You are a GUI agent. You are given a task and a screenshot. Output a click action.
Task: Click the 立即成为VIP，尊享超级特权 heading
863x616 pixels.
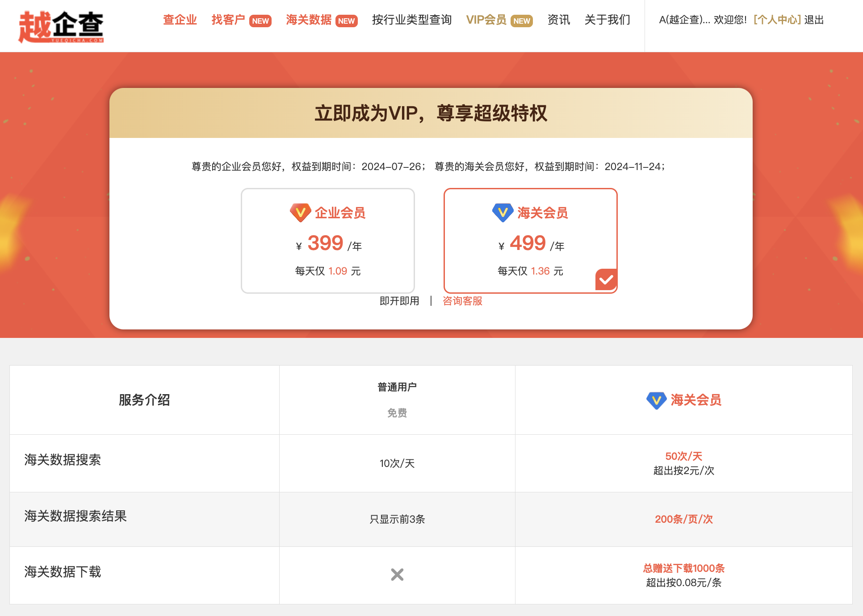[431, 113]
